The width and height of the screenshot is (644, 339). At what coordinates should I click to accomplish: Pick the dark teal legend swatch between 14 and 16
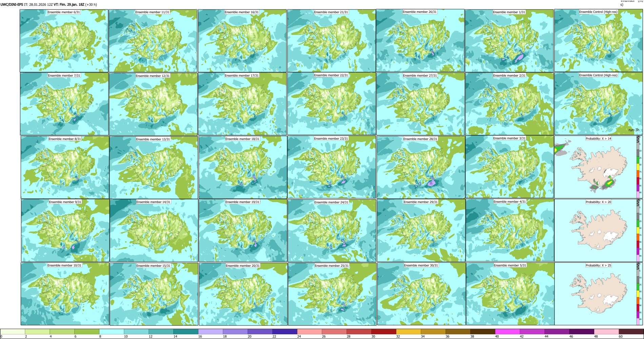[186, 332]
